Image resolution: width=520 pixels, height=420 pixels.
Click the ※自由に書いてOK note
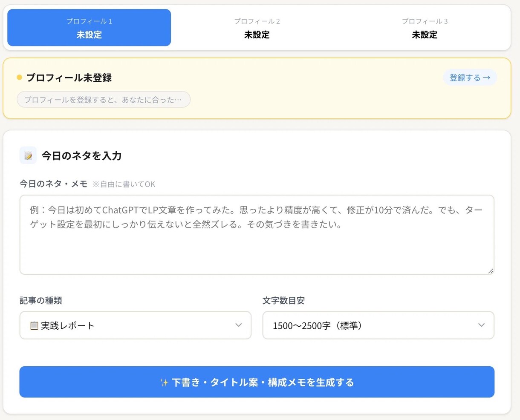coord(124,184)
